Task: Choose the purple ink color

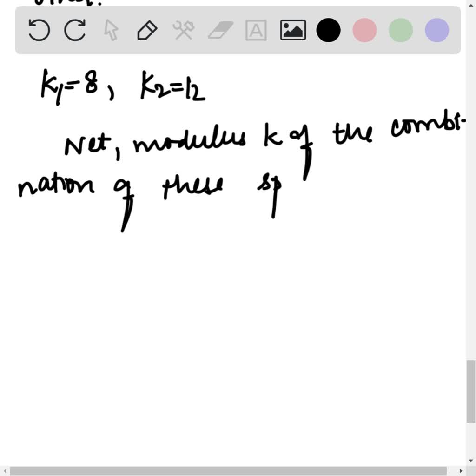Action: [x=436, y=30]
